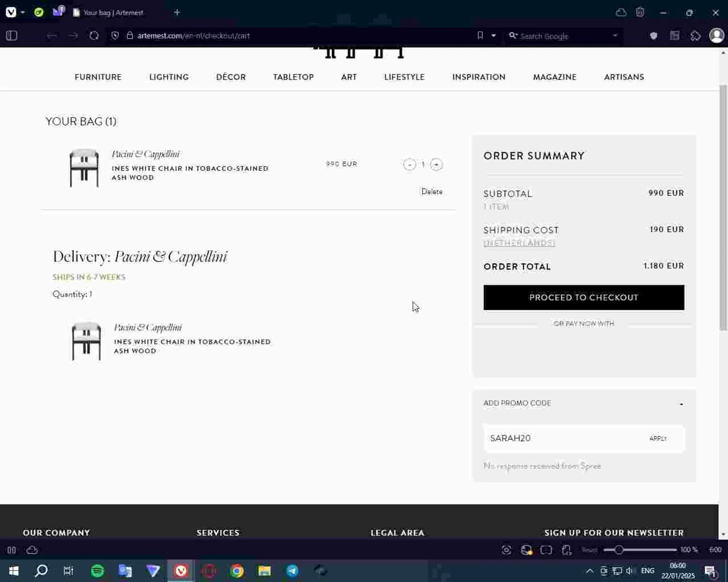
Task: Open search engine selector magnifier
Action: [x=513, y=35]
